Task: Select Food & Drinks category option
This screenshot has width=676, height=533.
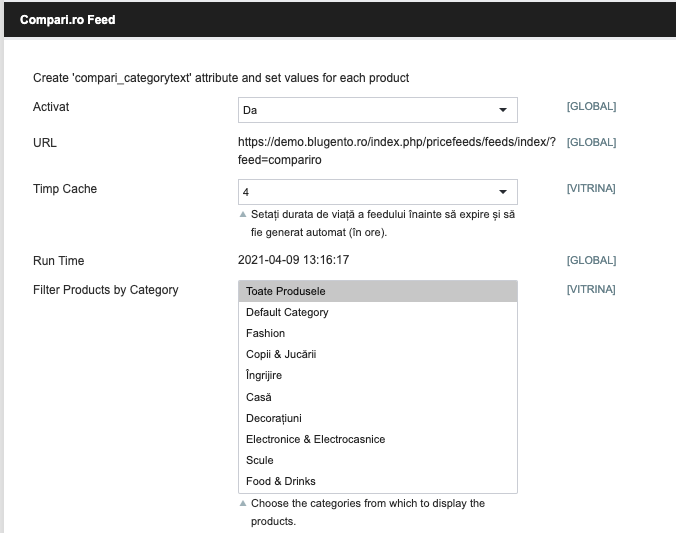Action: tap(378, 481)
